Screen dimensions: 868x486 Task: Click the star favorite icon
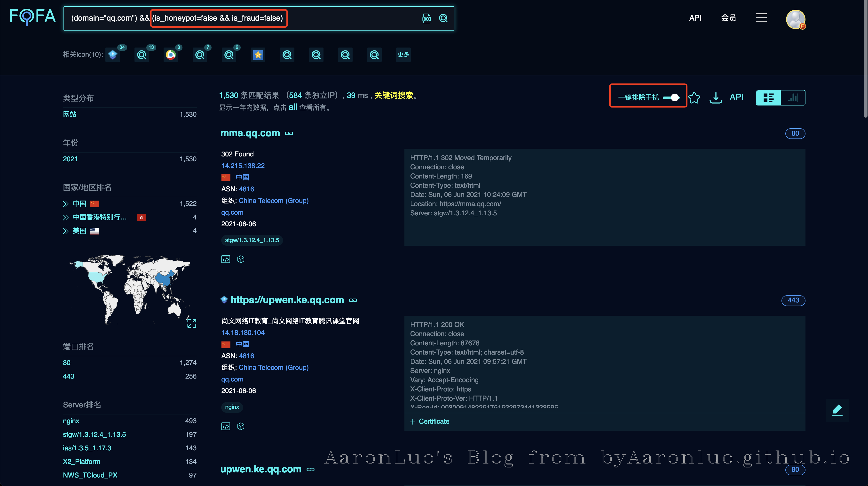[694, 98]
